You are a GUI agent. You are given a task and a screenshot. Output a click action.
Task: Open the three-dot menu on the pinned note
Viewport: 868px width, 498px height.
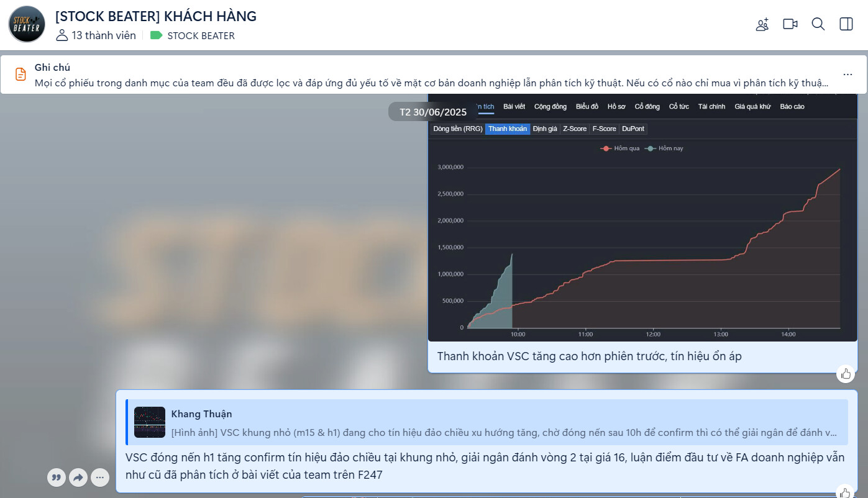[847, 75]
